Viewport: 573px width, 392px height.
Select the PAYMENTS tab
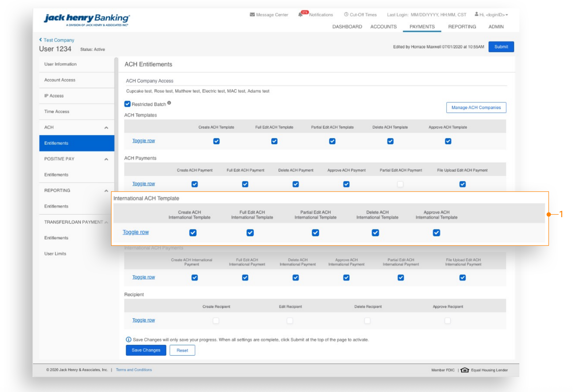tap(422, 27)
